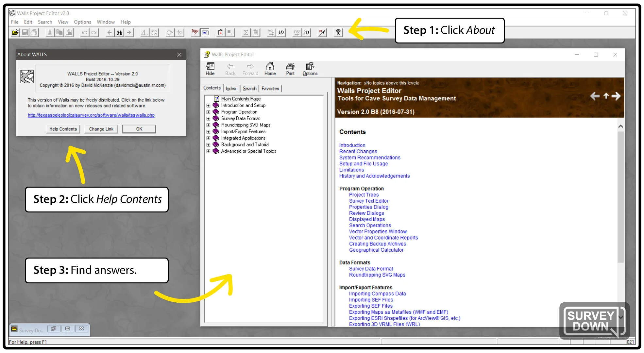Click the magnetic declination compass icon
The image size is (644, 353).
click(x=322, y=32)
